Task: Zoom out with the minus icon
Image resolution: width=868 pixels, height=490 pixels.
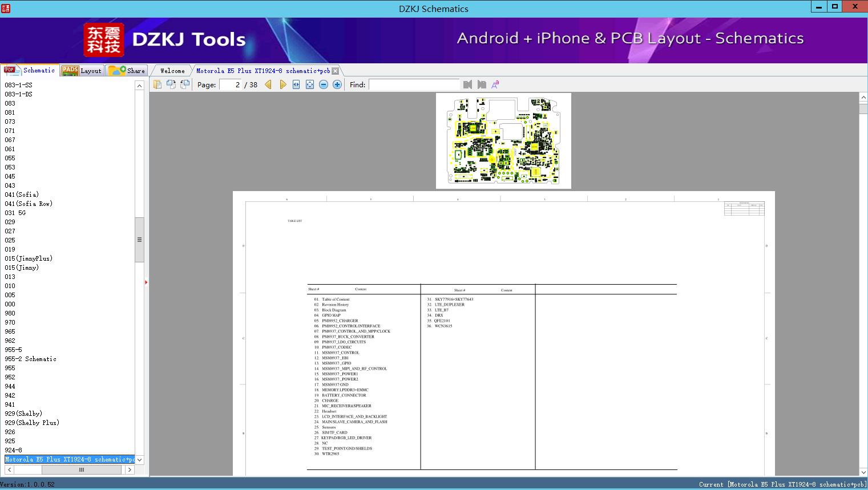Action: (324, 84)
